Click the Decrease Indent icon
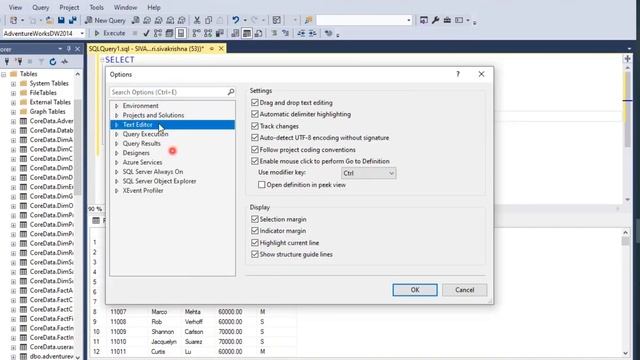The height and width of the screenshot is (360, 640). coord(301,33)
